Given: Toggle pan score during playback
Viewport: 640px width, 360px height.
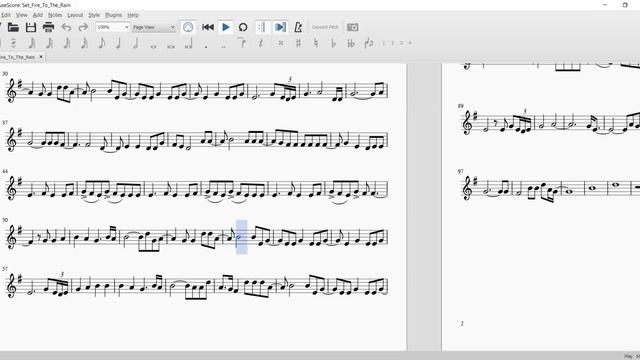Looking at the screenshot, I should click(280, 27).
